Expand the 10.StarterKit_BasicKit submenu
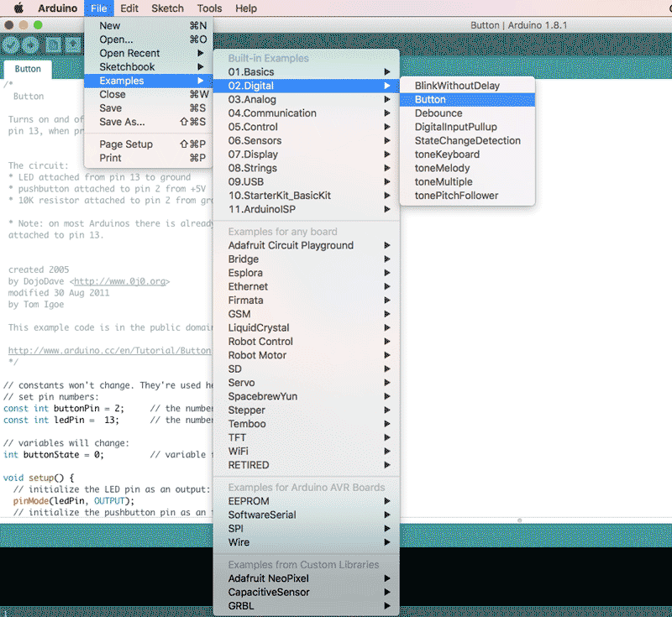 tap(307, 196)
